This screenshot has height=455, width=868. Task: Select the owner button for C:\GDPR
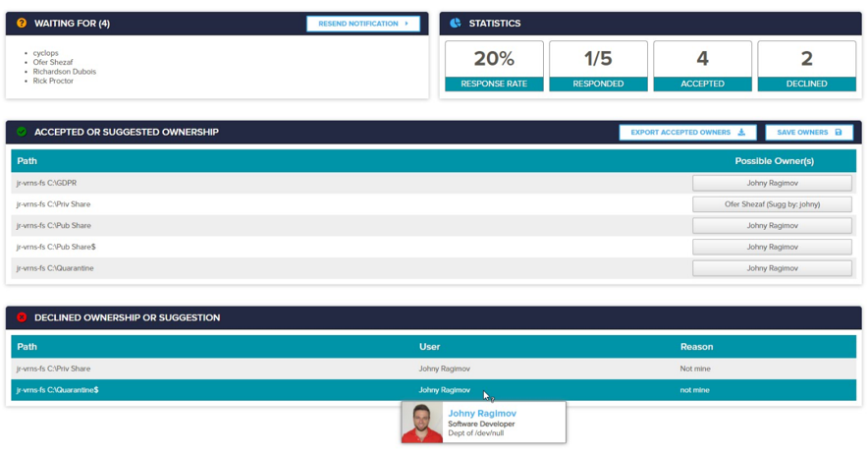coord(772,183)
